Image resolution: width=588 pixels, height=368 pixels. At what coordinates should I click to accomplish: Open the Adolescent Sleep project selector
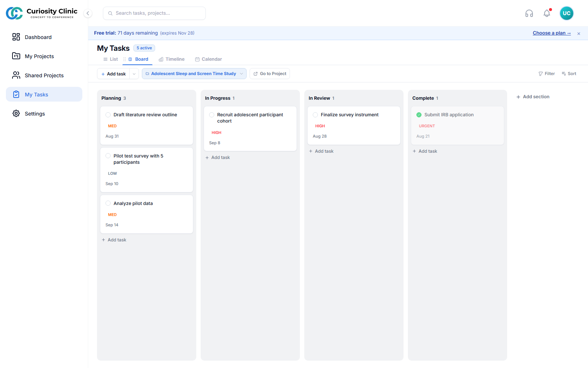[x=194, y=74]
